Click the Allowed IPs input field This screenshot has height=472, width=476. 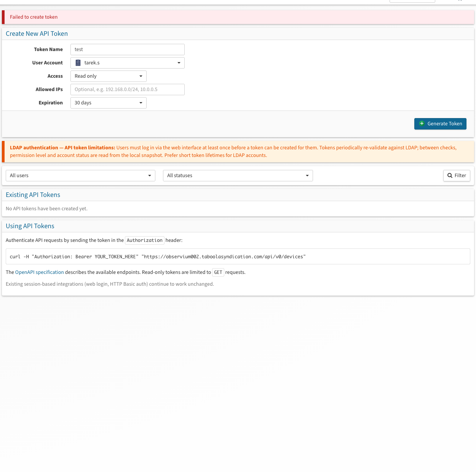tap(127, 90)
